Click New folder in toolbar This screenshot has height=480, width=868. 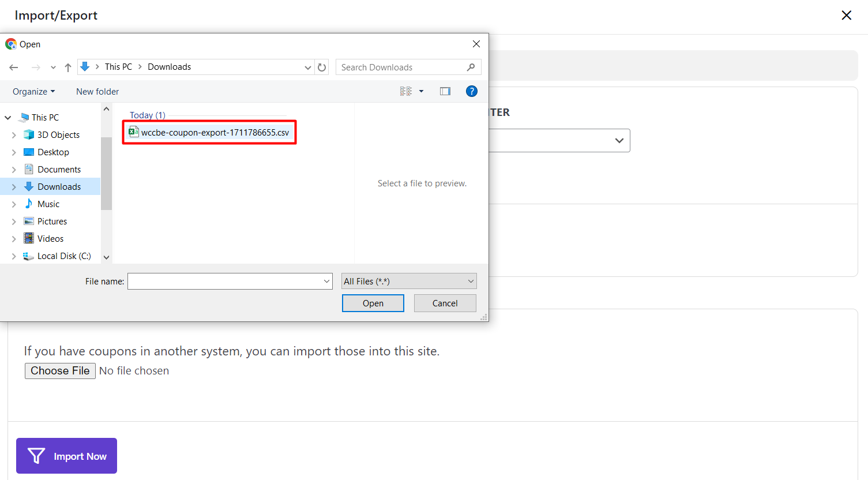pos(97,92)
